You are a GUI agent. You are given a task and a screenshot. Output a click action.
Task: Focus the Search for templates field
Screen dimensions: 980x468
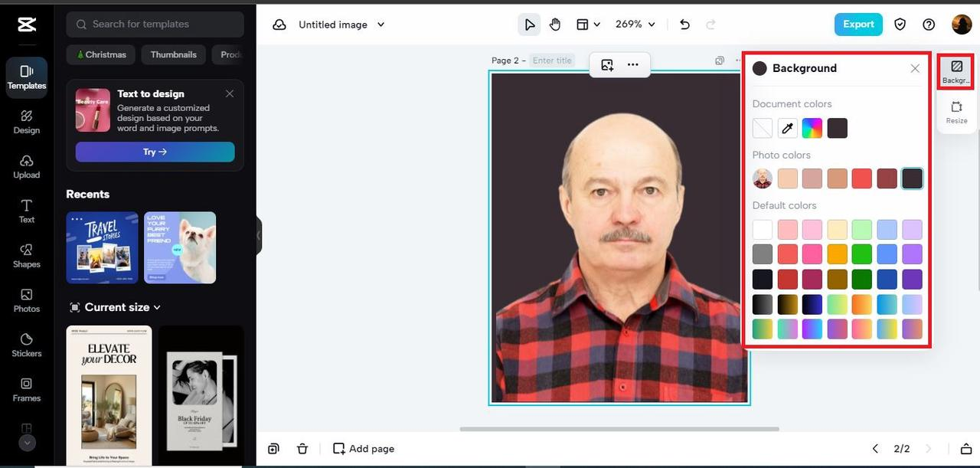[155, 25]
